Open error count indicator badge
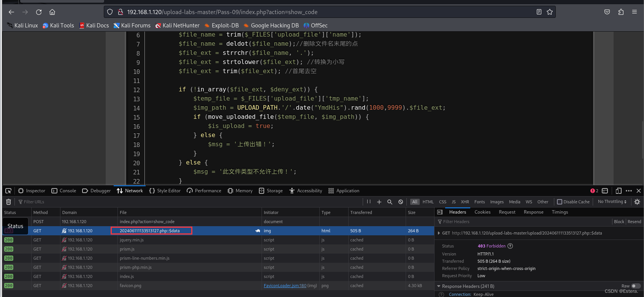Screen dimensions: 644x297 pyautogui.click(x=594, y=191)
